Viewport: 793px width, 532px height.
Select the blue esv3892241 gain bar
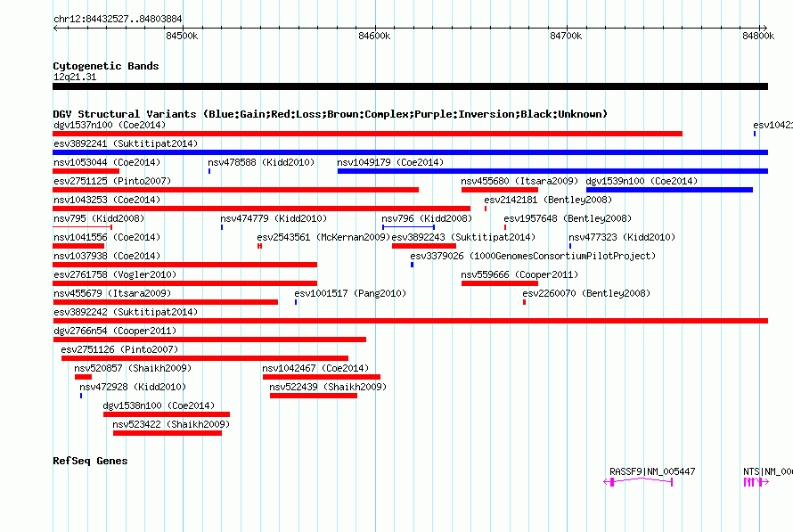click(x=410, y=152)
